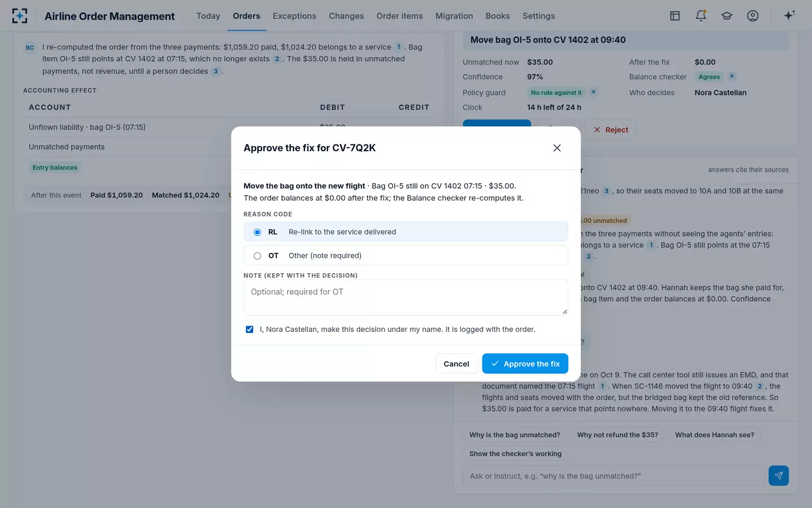Select the OT Other reason code
Viewport: 812px width, 508px height.
coord(406,256)
